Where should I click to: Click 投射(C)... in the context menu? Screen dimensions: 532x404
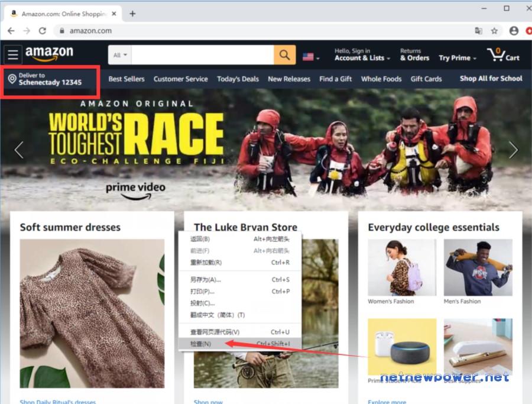(239, 303)
